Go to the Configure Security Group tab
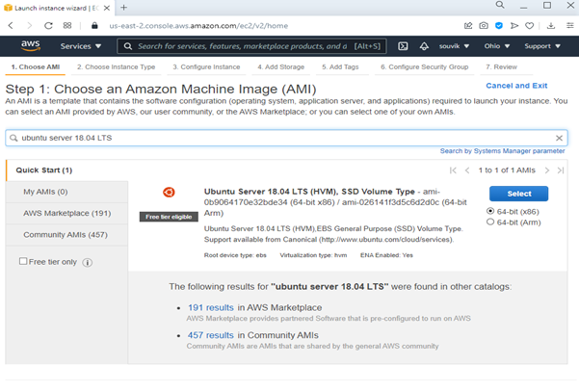Viewport: 579px width, 392px height. pyautogui.click(x=424, y=67)
